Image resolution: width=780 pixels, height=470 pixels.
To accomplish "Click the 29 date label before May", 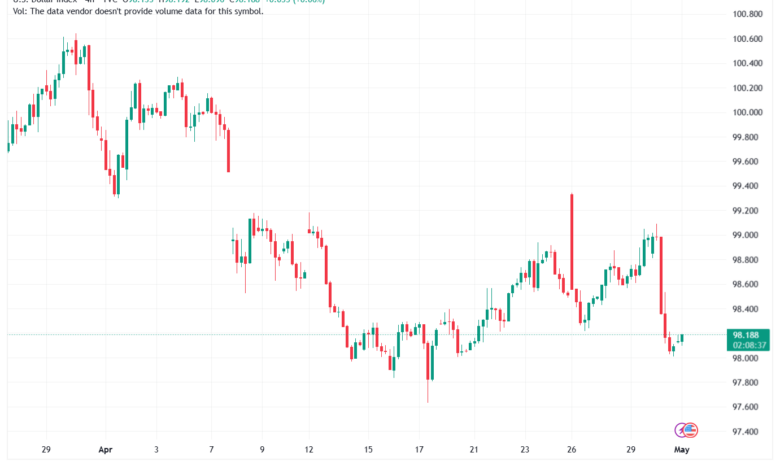I will pos(631,450).
